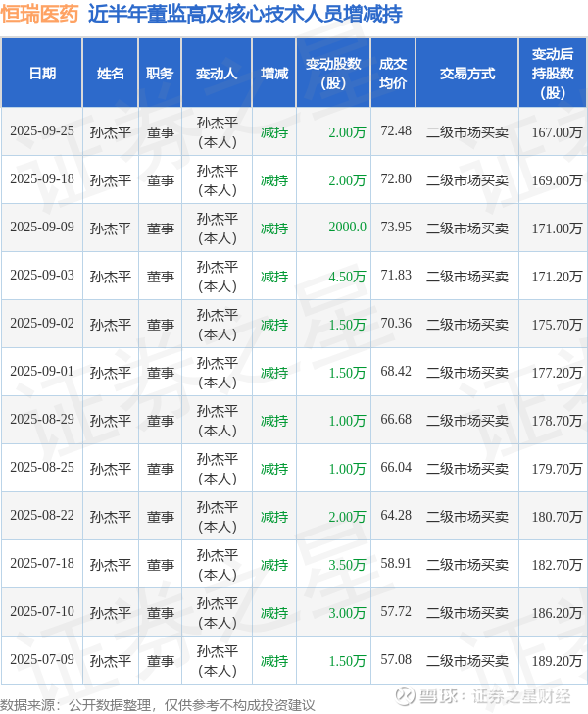This screenshot has height=714, width=588.
Task: Click holdings value 182.70万
Action: (557, 565)
